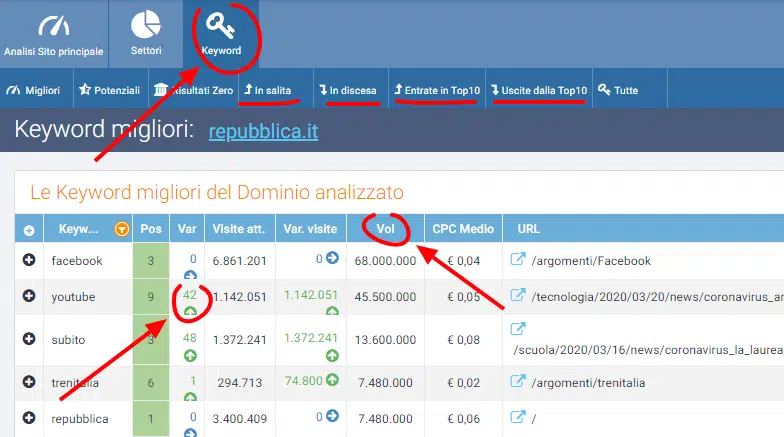Viewport: 784px width, 437px height.
Task: Expand the subito keyword row
Action: pyautogui.click(x=29, y=338)
